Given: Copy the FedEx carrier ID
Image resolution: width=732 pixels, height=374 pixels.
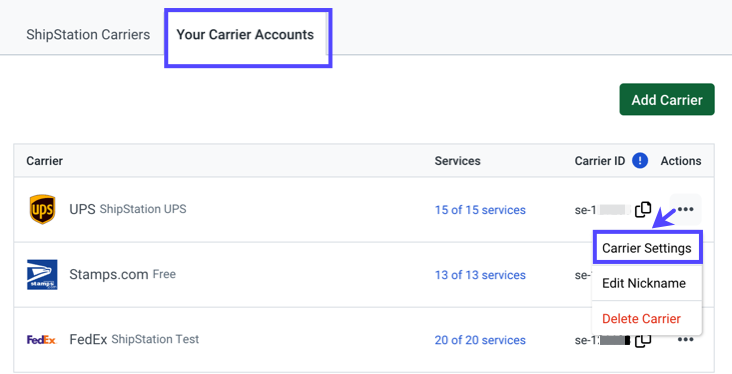Looking at the screenshot, I should [x=643, y=340].
